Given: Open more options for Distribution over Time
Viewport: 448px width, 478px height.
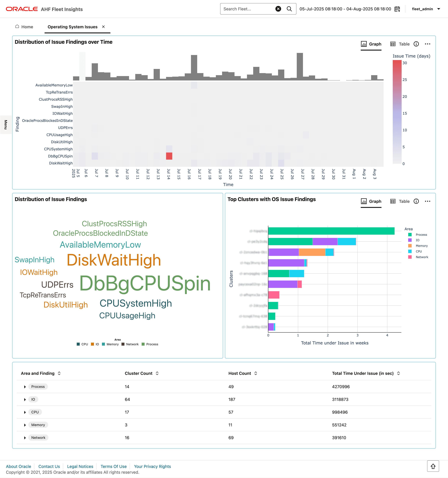Looking at the screenshot, I should coord(427,44).
